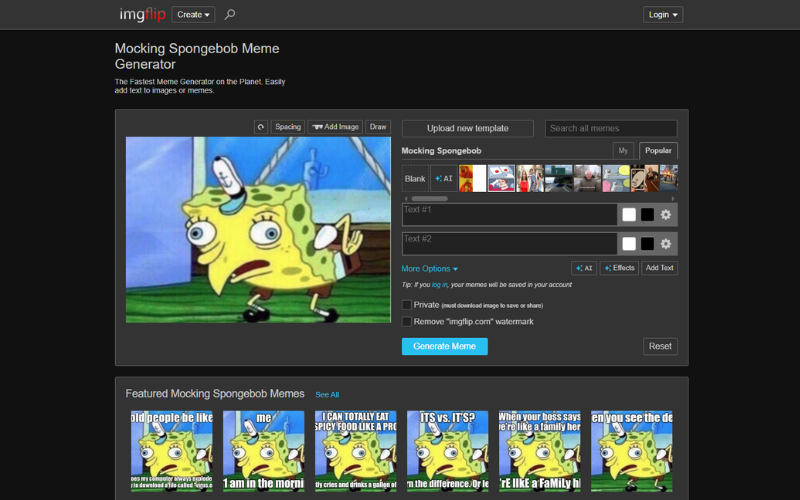This screenshot has height=500, width=800.
Task: Choose the Drake Hotline Bling template thumbnail
Action: point(472,179)
